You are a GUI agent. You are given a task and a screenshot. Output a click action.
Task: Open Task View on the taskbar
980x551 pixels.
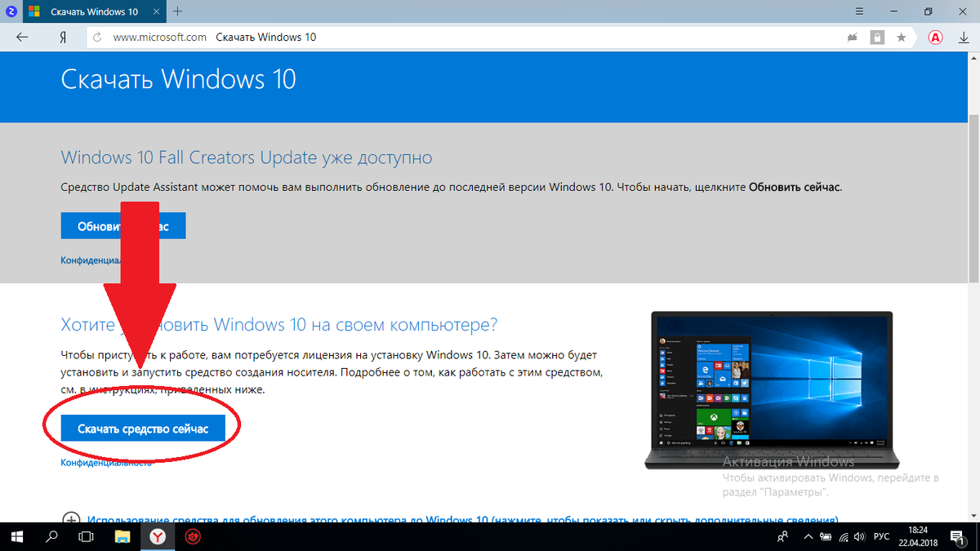click(86, 537)
